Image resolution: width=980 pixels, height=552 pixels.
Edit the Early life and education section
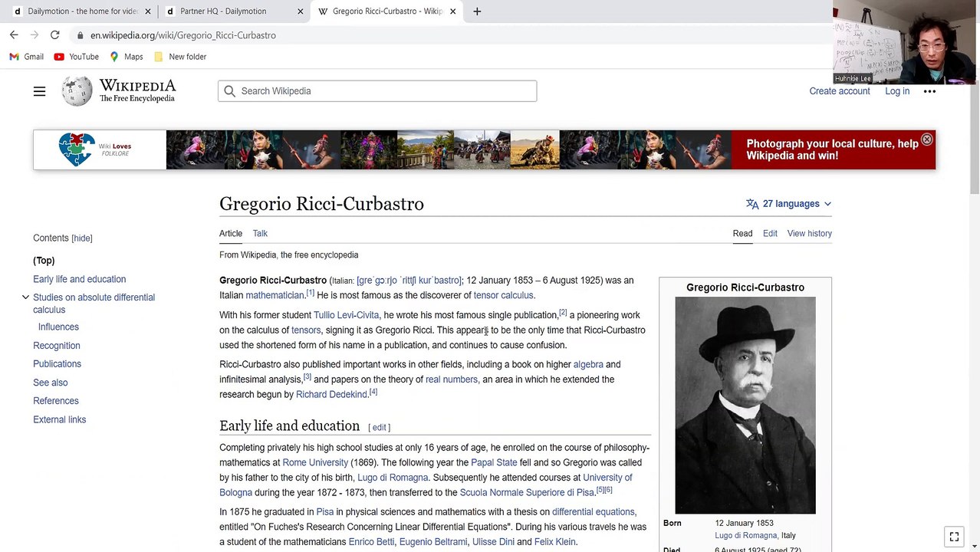coord(380,428)
